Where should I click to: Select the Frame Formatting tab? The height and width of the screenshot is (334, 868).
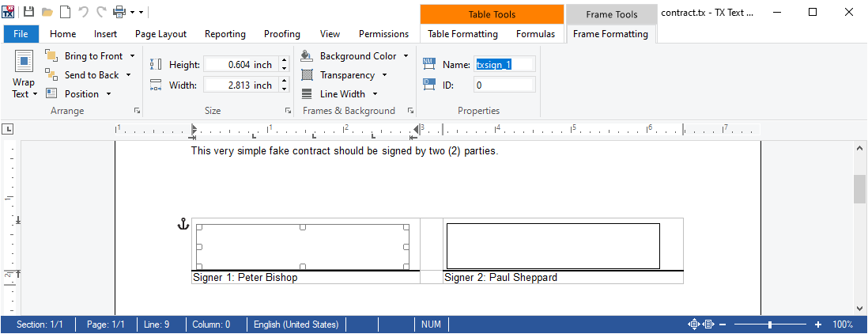click(x=610, y=34)
